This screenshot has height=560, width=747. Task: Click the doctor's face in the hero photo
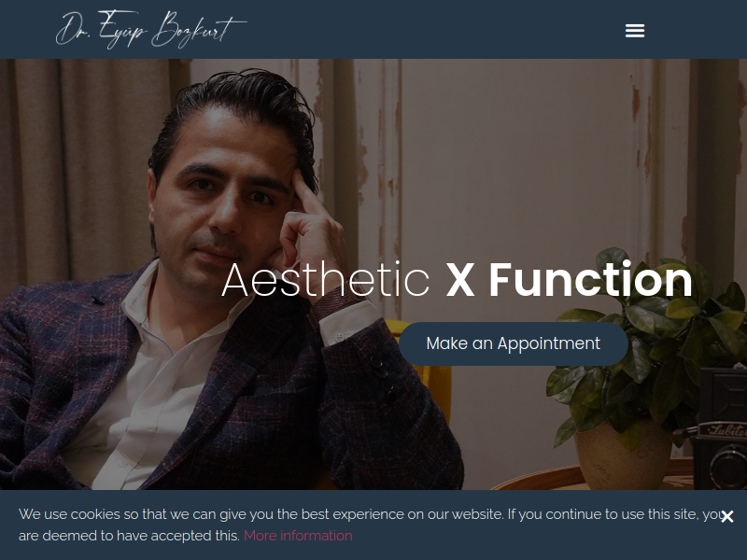coord(224,200)
